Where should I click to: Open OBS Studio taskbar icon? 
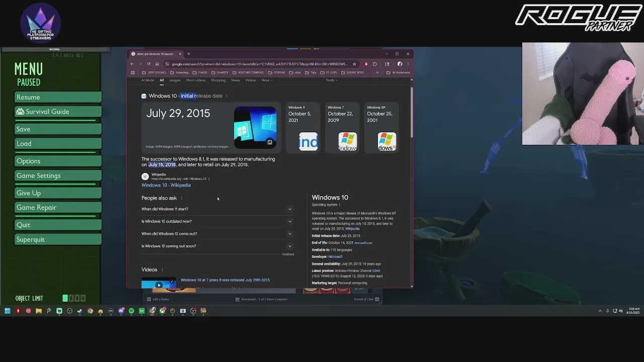pos(69,311)
